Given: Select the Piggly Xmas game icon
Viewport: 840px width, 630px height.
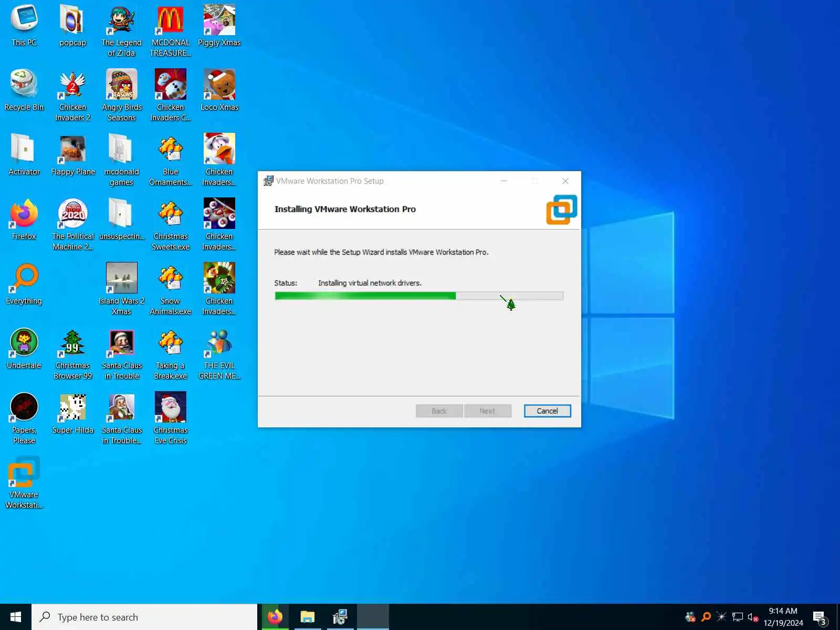Looking at the screenshot, I should pos(219,26).
